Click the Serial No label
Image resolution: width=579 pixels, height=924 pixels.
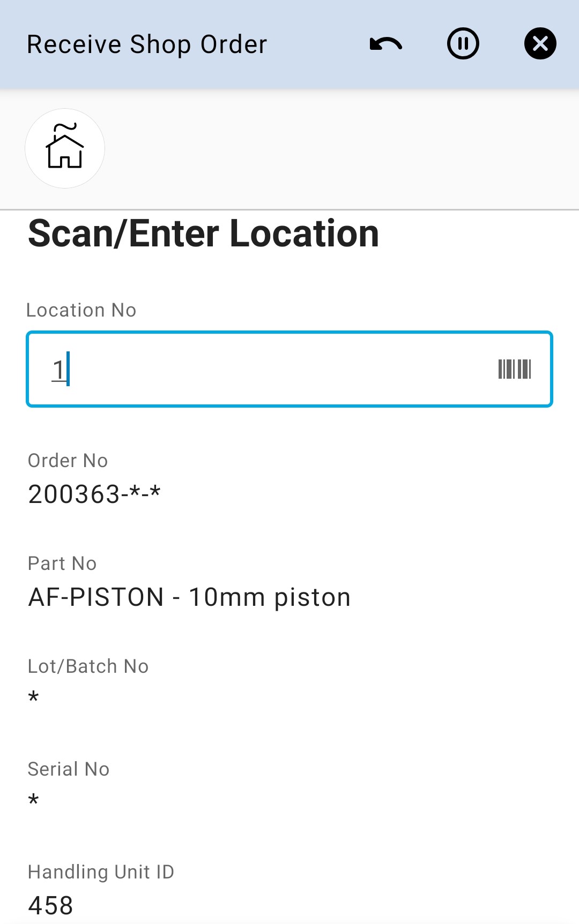(69, 769)
